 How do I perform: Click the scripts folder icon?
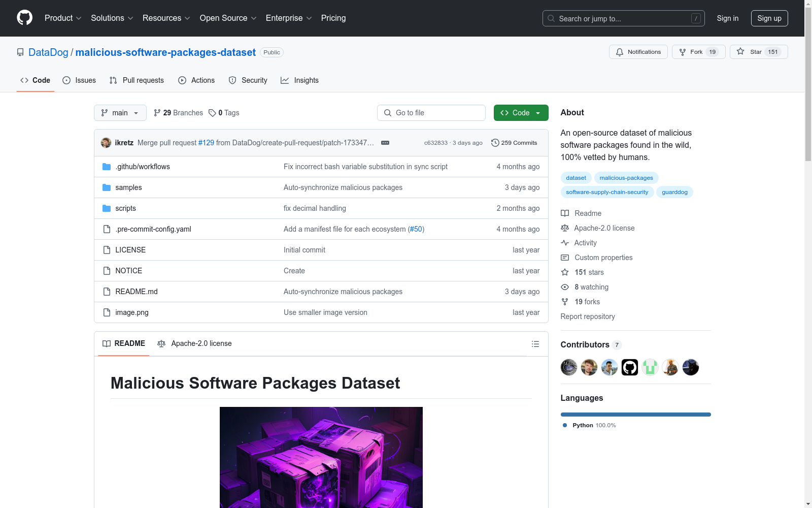107,208
